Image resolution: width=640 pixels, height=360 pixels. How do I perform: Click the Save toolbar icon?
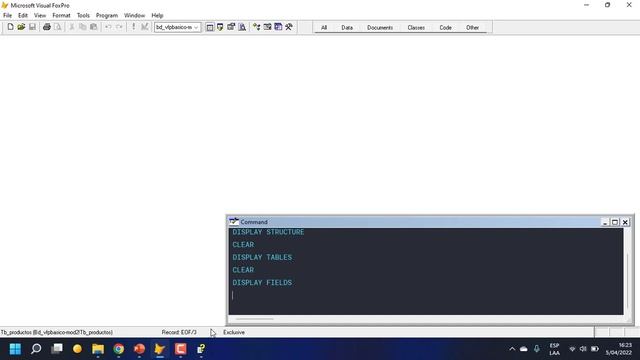point(32,27)
